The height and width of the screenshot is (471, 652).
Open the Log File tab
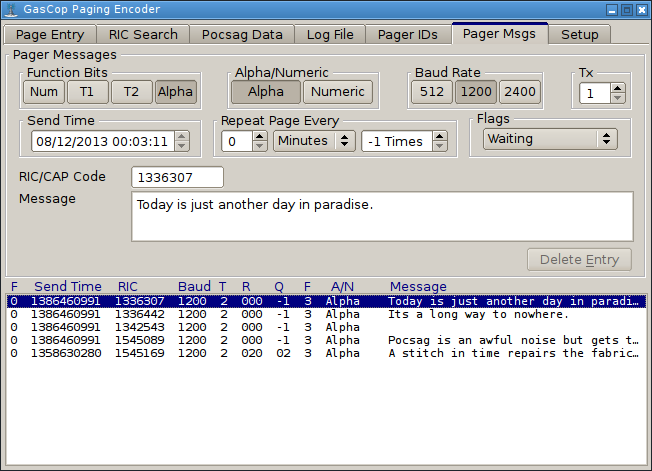point(330,35)
